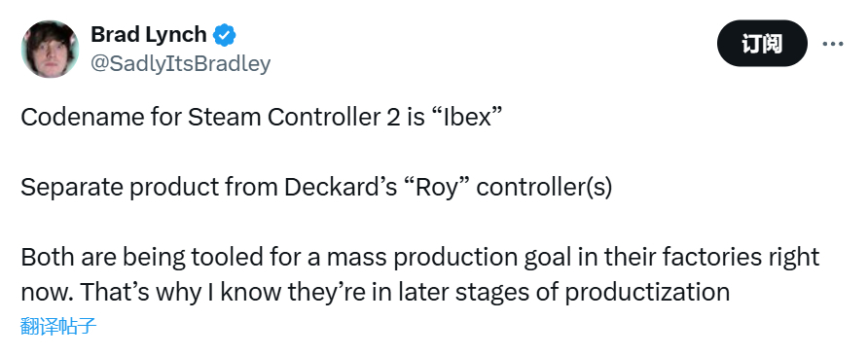Click the line starting 'Both are being tooled'

click(x=420, y=258)
